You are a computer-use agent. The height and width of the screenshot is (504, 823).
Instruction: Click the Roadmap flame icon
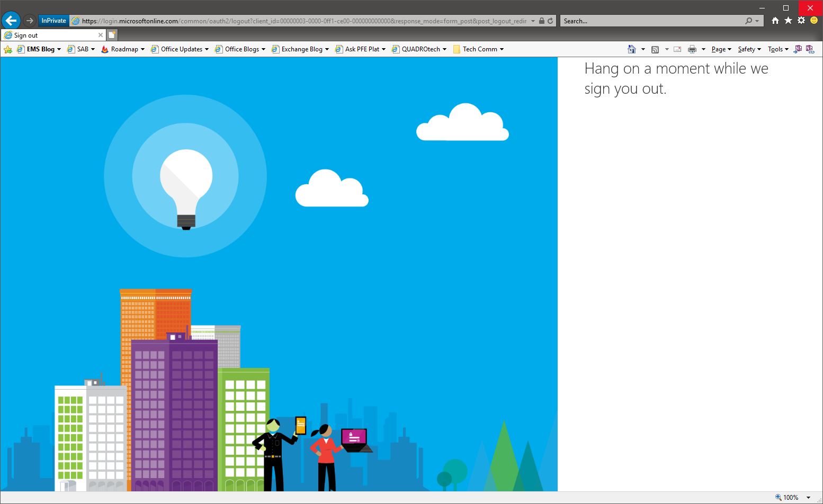(105, 49)
